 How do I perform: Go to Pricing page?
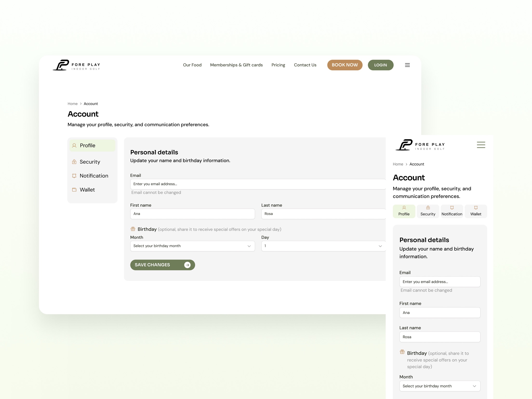(278, 65)
